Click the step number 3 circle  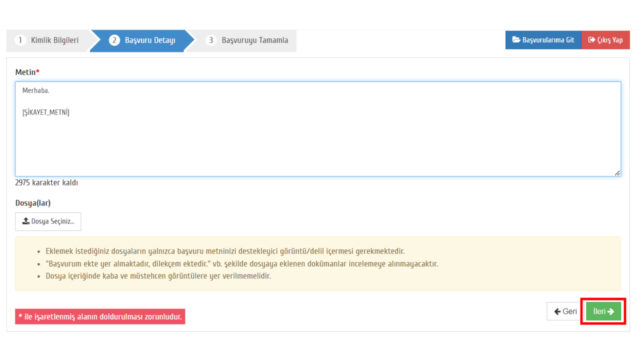[x=211, y=40]
